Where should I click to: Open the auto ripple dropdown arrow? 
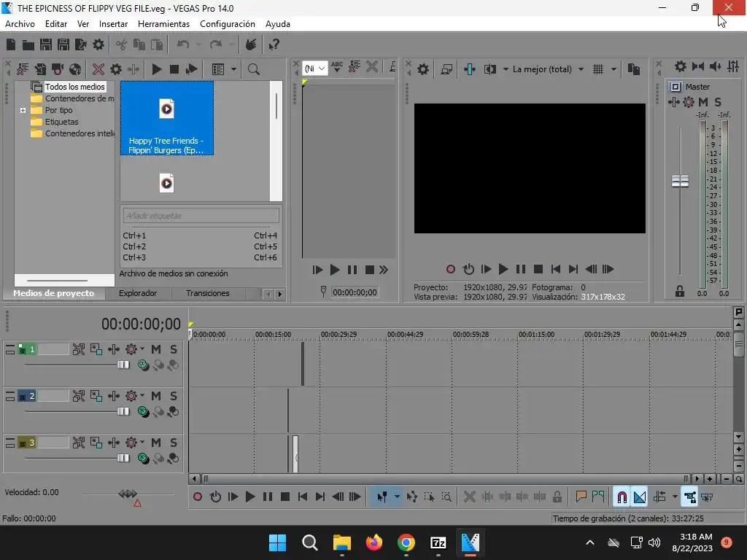point(675,497)
